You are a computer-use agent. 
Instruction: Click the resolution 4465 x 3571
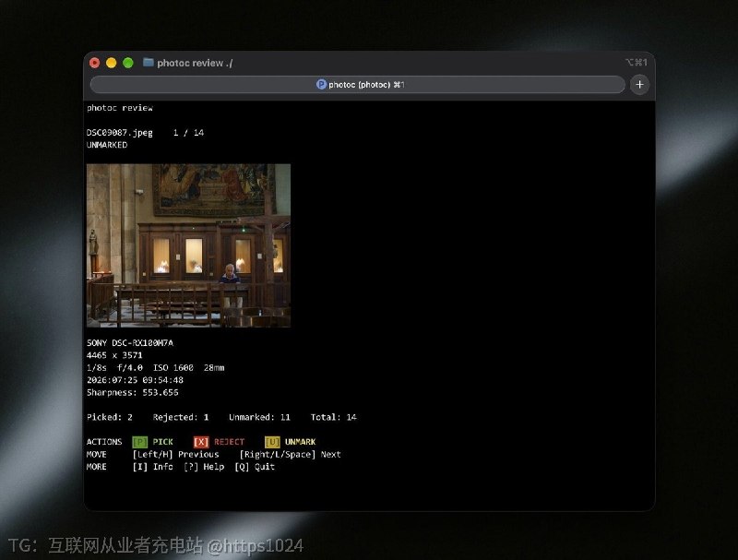click(114, 355)
